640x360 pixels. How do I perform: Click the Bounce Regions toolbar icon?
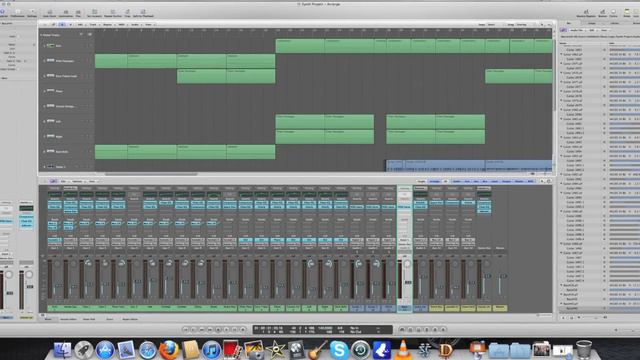click(x=586, y=13)
